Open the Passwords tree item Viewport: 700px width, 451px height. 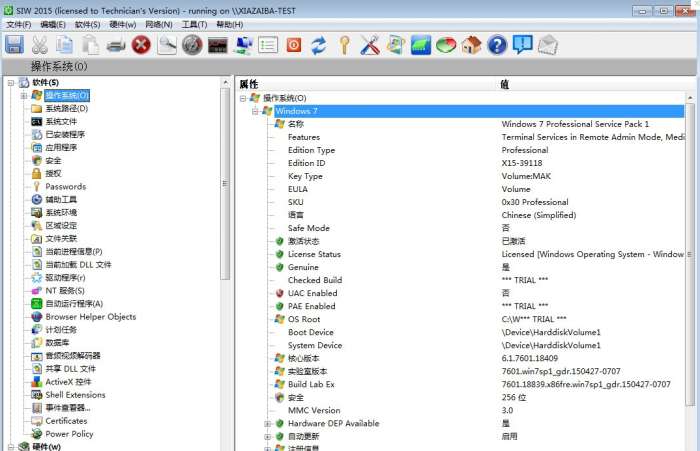pos(66,187)
